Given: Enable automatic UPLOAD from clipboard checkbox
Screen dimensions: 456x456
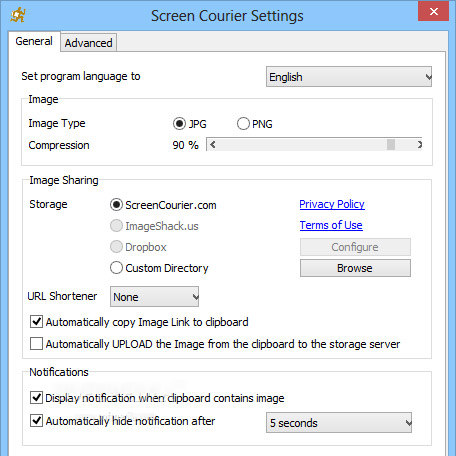Looking at the screenshot, I should point(36,343).
